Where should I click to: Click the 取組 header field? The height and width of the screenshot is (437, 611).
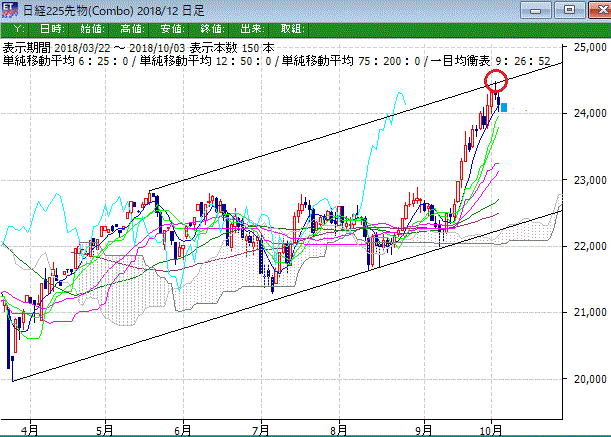click(x=292, y=29)
